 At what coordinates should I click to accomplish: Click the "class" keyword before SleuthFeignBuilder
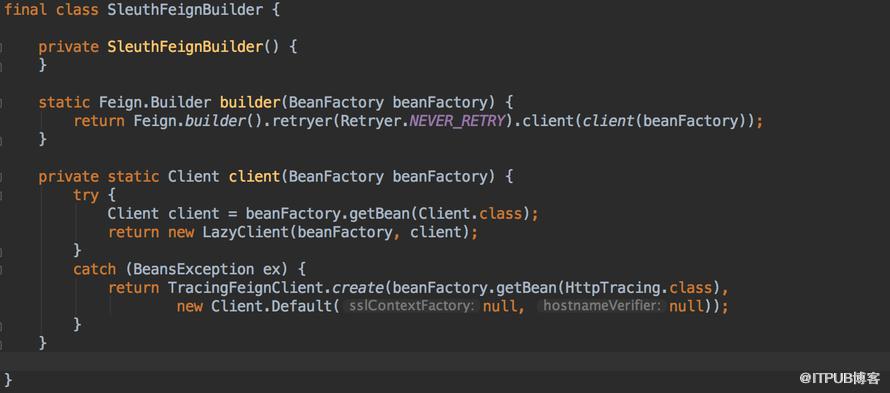(x=77, y=10)
